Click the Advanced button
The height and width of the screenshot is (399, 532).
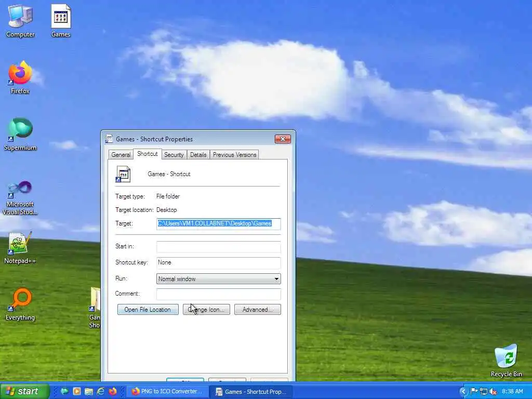[258, 310]
